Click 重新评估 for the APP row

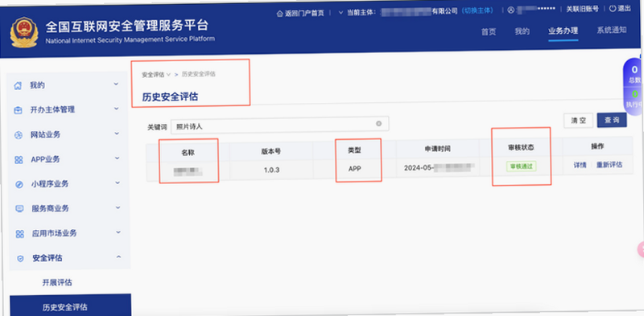609,165
